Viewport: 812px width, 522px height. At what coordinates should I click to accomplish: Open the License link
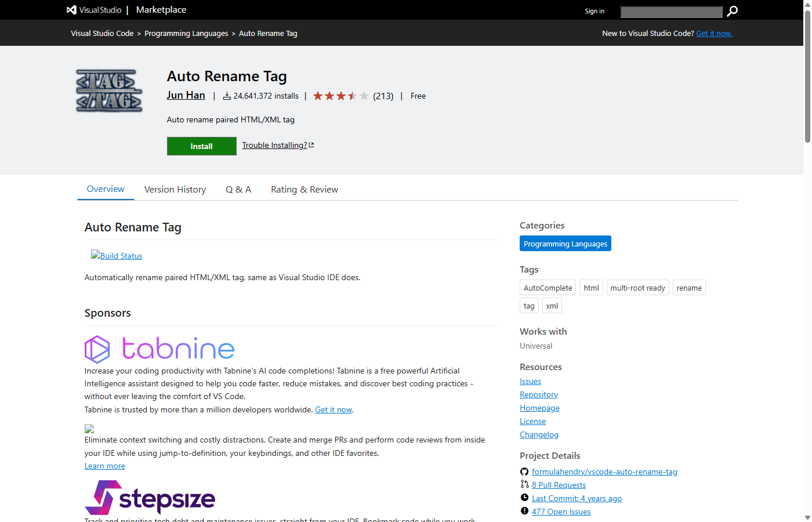click(532, 421)
